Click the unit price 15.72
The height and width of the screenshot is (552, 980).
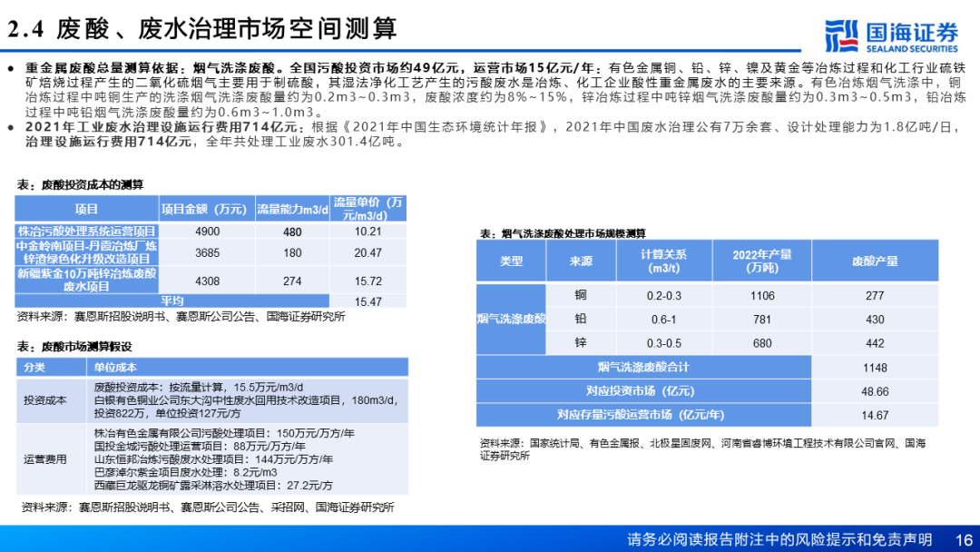click(x=367, y=281)
